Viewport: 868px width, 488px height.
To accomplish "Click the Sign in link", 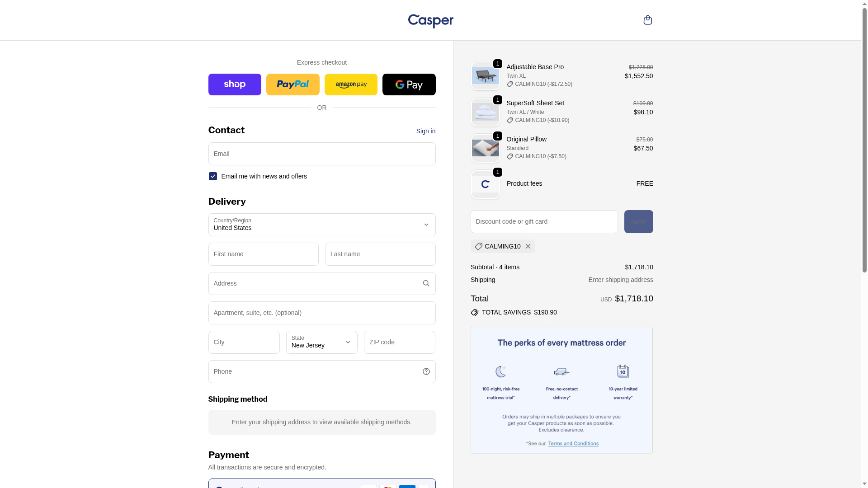I will (426, 131).
